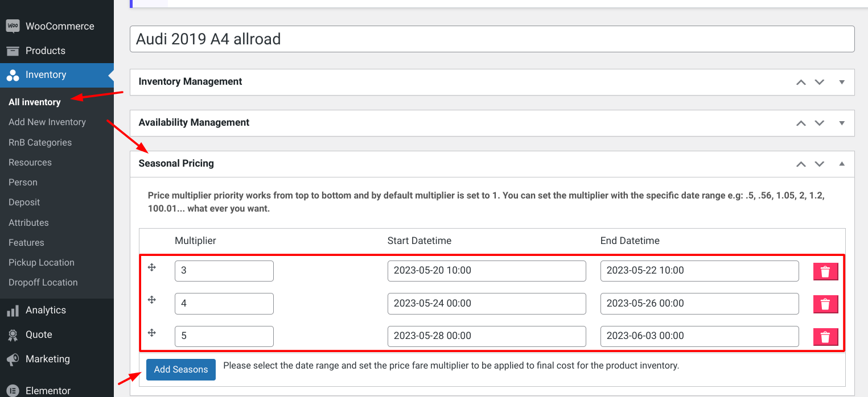This screenshot has height=397, width=868.
Task: Remove the season row with multiplier 5
Action: [x=825, y=337]
